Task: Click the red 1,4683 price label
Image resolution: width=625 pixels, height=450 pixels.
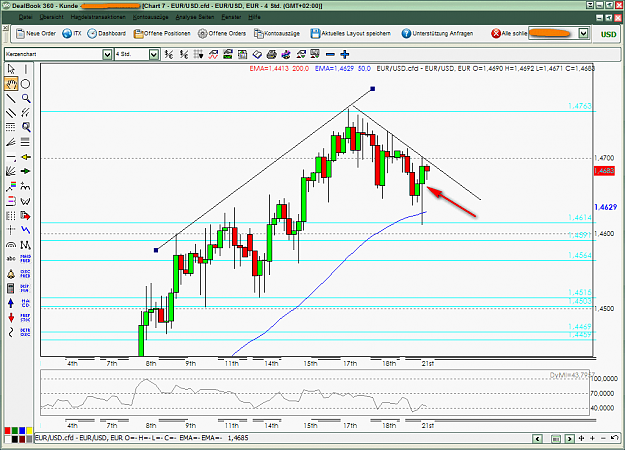Action: pos(604,171)
